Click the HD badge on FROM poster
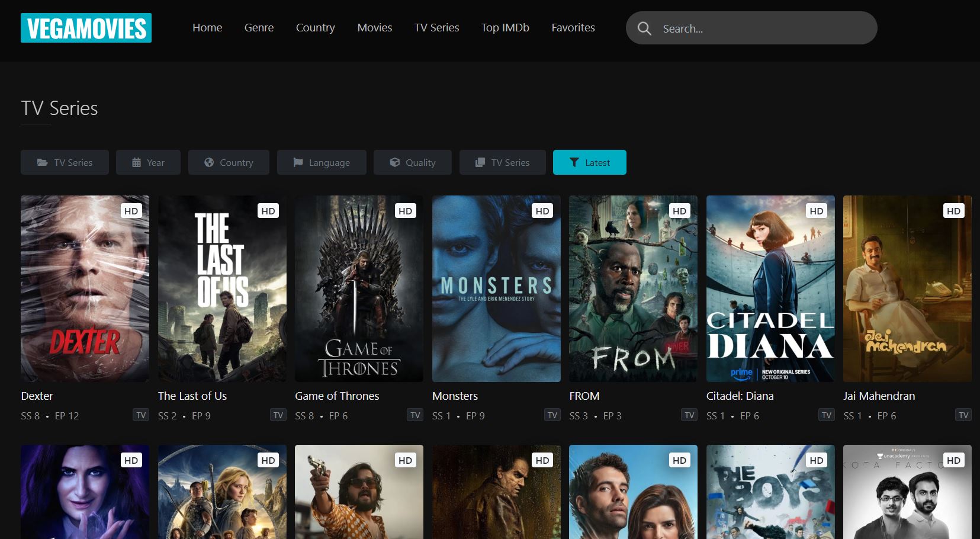Screen dimensions: 980x539 tap(680, 211)
